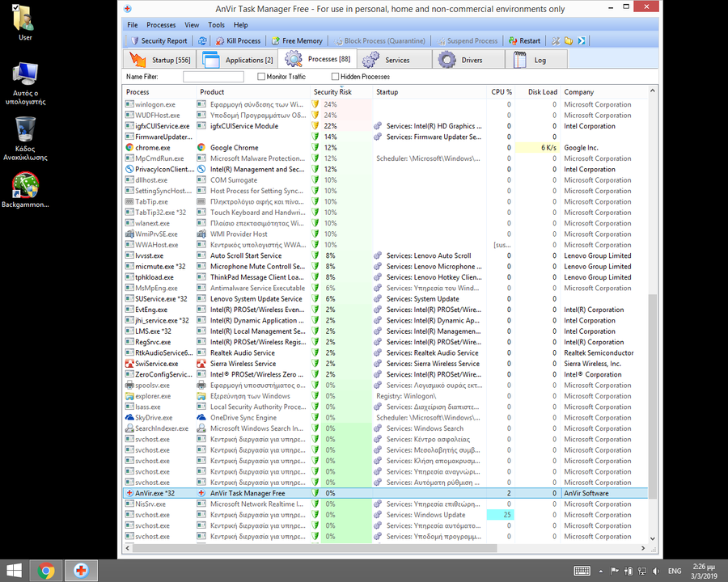Open the Log tab
The image size is (728, 582).
click(537, 60)
